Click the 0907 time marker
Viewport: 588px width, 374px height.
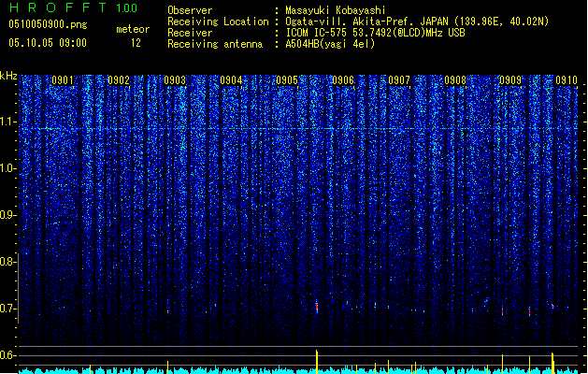[x=399, y=80]
